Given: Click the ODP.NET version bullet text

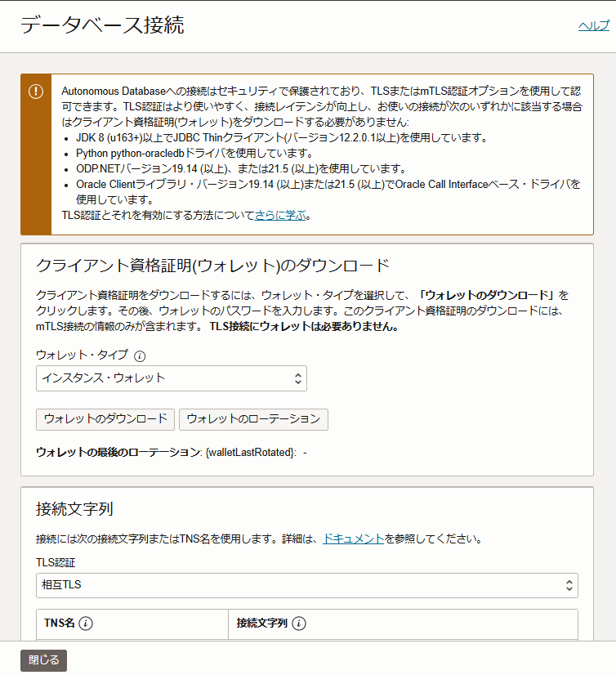Looking at the screenshot, I should (241, 168).
